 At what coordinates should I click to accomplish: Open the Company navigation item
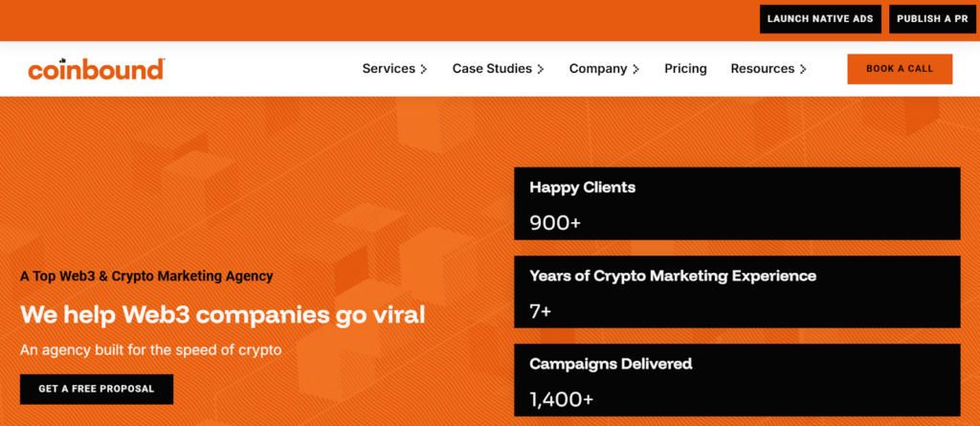tap(598, 69)
